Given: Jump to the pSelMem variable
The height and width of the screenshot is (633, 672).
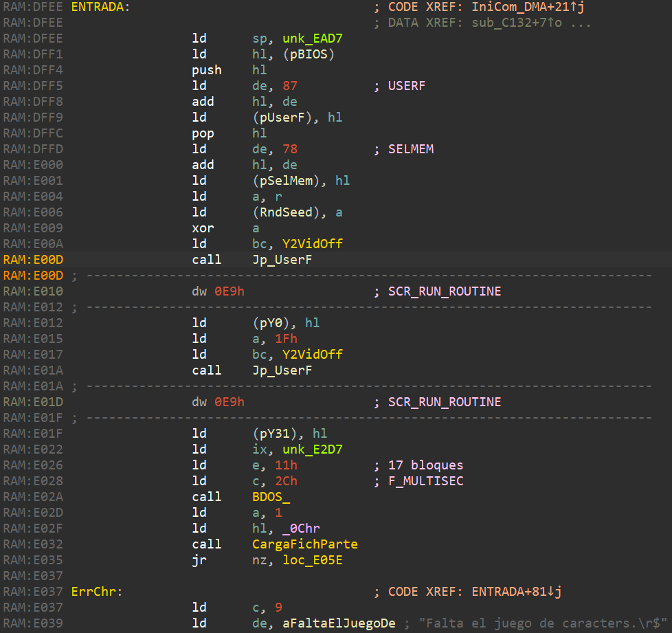Looking at the screenshot, I should click(286, 181).
